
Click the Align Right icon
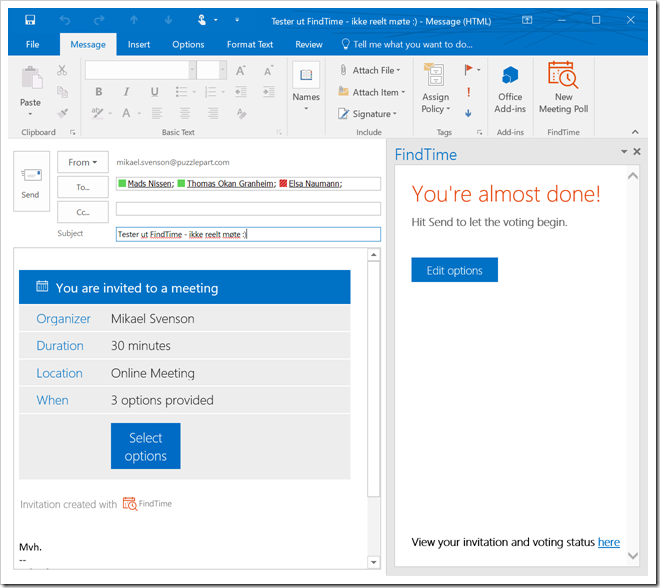coord(213,113)
